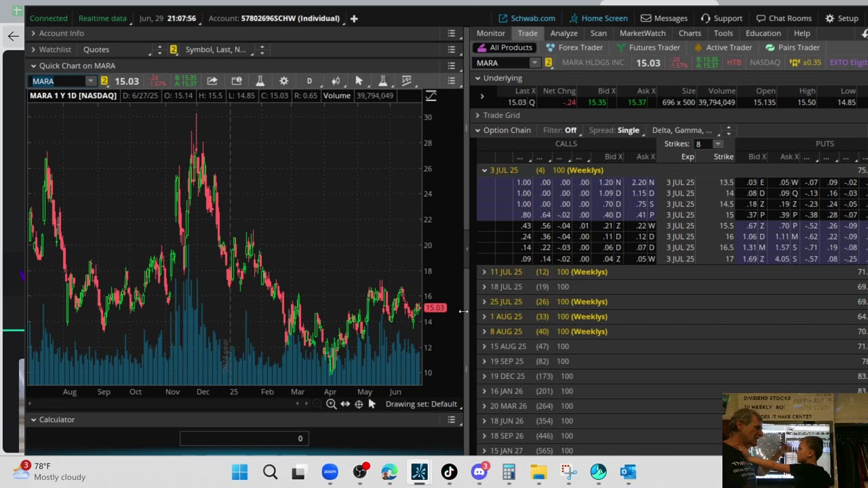Select the Active Trader sub-tab
The height and width of the screenshot is (488, 868).
click(722, 47)
